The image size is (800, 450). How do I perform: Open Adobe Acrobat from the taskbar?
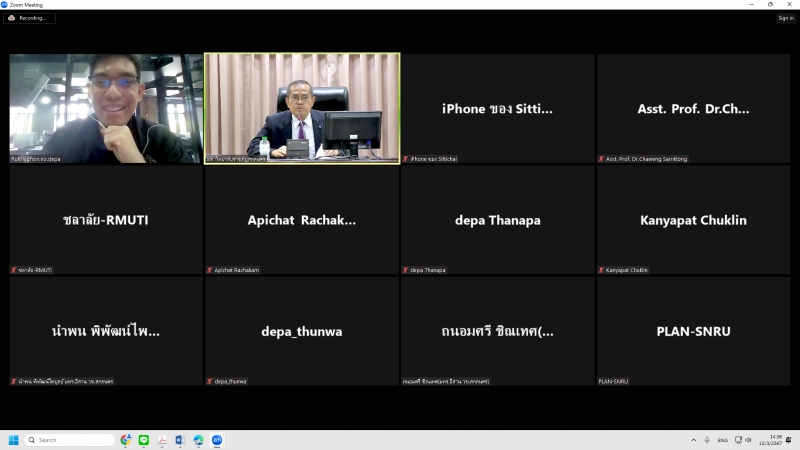[162, 440]
